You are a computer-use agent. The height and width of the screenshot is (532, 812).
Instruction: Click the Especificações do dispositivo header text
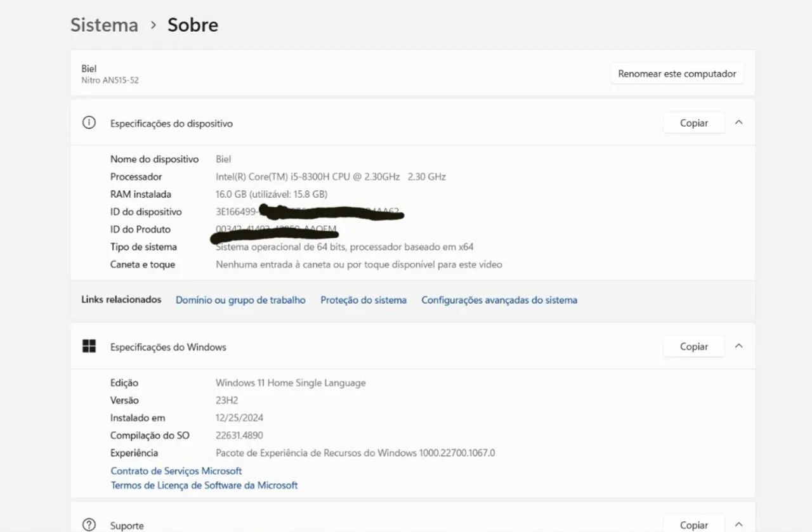(171, 124)
